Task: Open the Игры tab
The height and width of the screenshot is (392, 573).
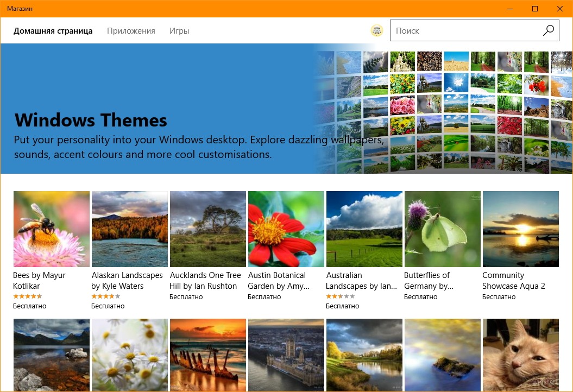Action: point(179,31)
